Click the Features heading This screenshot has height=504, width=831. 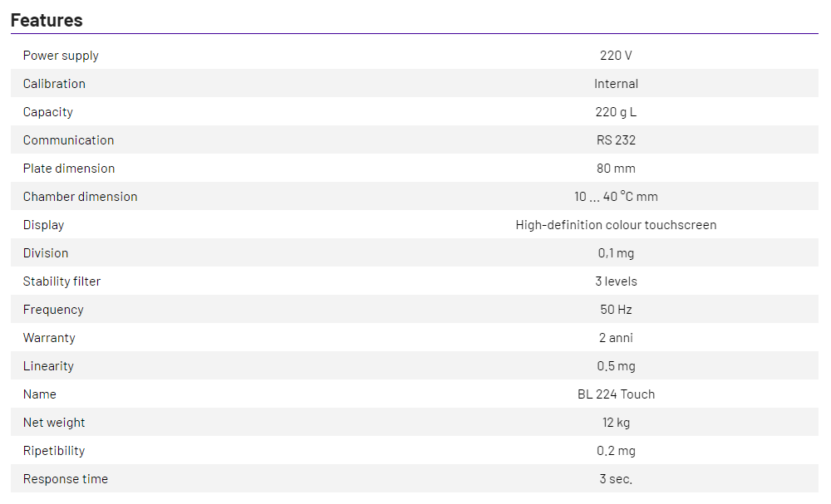47,20
